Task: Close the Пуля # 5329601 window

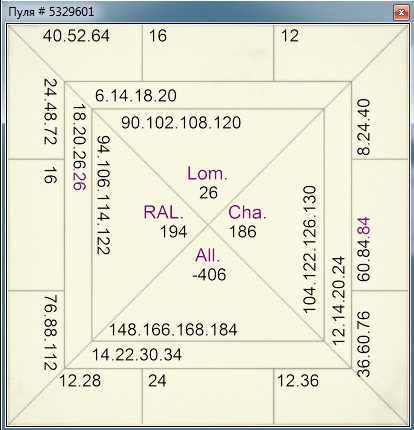Action: (401, 13)
